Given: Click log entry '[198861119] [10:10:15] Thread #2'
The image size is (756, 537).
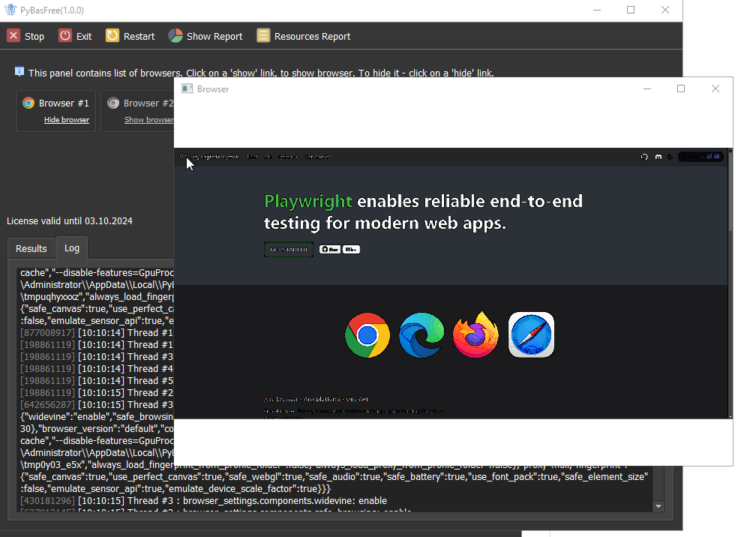Looking at the screenshot, I should click(x=97, y=392).
